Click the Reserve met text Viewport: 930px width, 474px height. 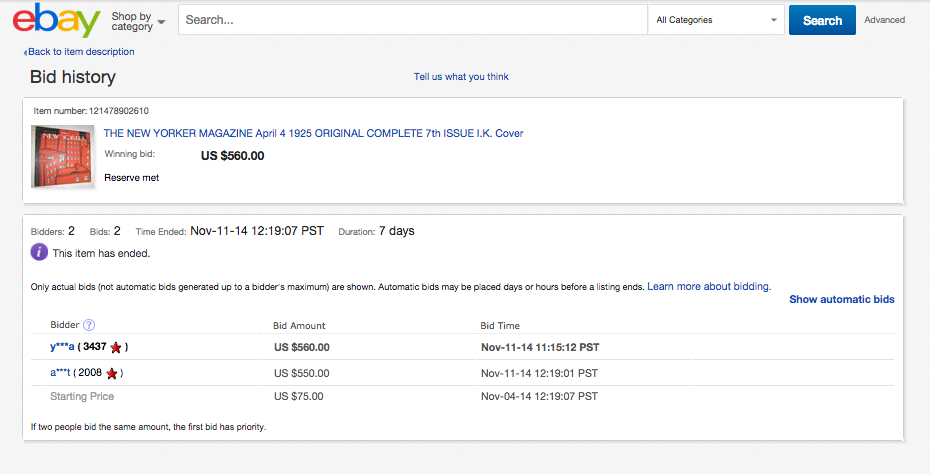coord(132,177)
